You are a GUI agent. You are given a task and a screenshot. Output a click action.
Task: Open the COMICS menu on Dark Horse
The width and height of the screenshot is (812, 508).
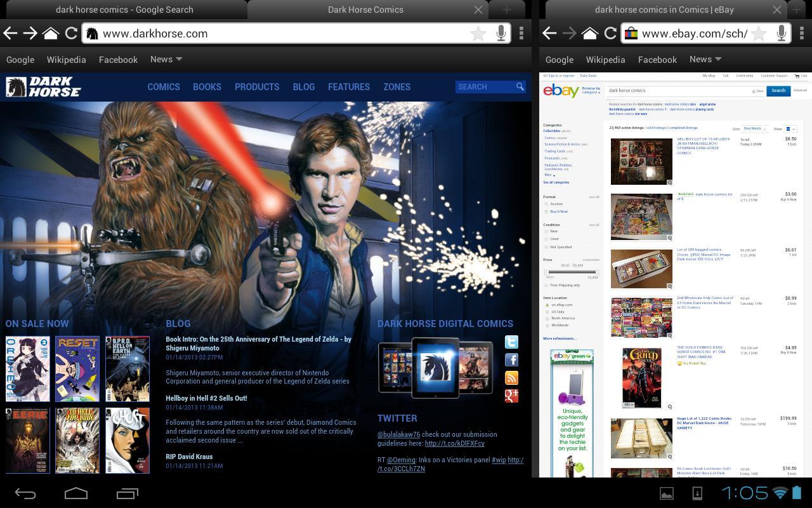click(x=164, y=87)
